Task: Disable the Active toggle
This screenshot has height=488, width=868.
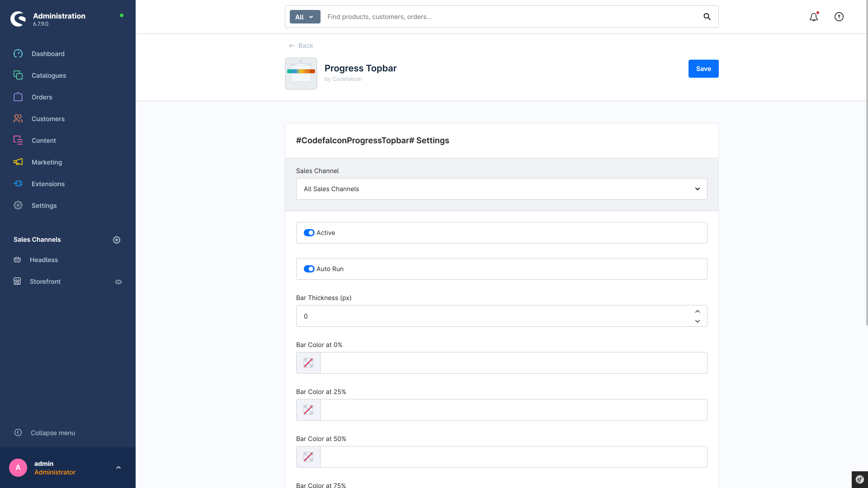Action: [x=309, y=233]
